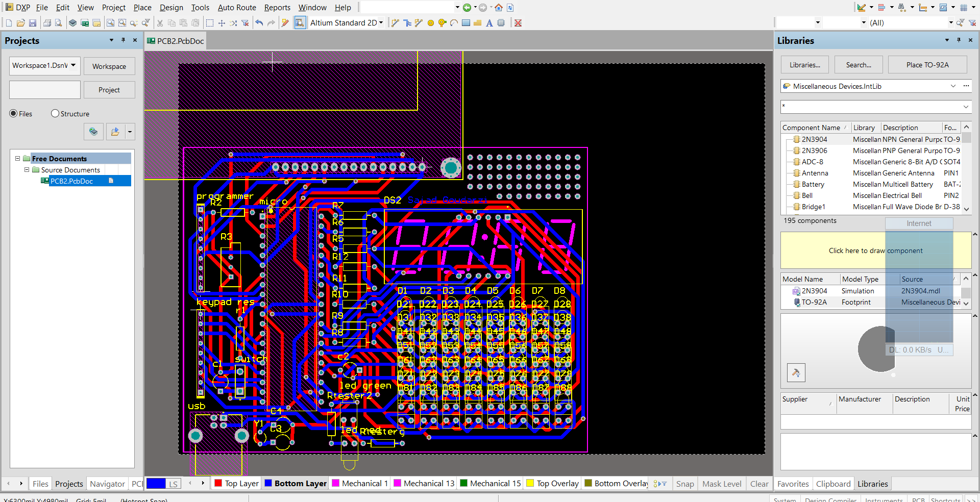Open the Miscellaneous Devices.IntLib library dropdown
Screen dimensions: 980x502
click(x=953, y=86)
